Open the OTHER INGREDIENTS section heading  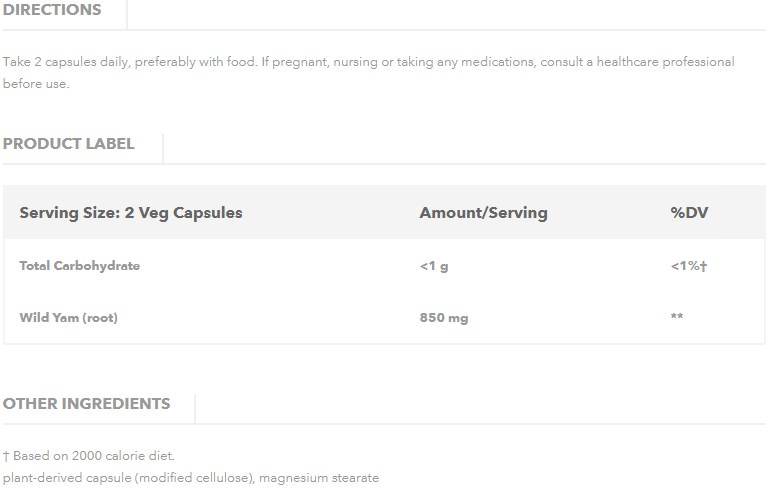point(86,404)
